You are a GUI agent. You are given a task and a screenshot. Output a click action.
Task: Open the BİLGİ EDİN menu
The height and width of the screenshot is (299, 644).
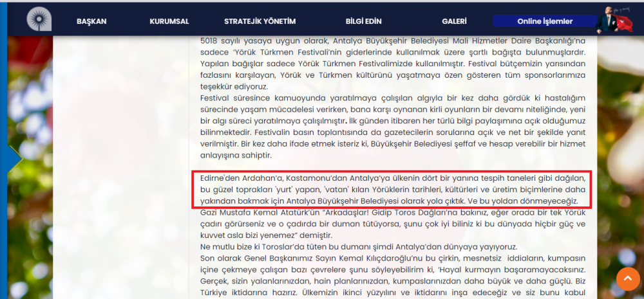(x=364, y=22)
